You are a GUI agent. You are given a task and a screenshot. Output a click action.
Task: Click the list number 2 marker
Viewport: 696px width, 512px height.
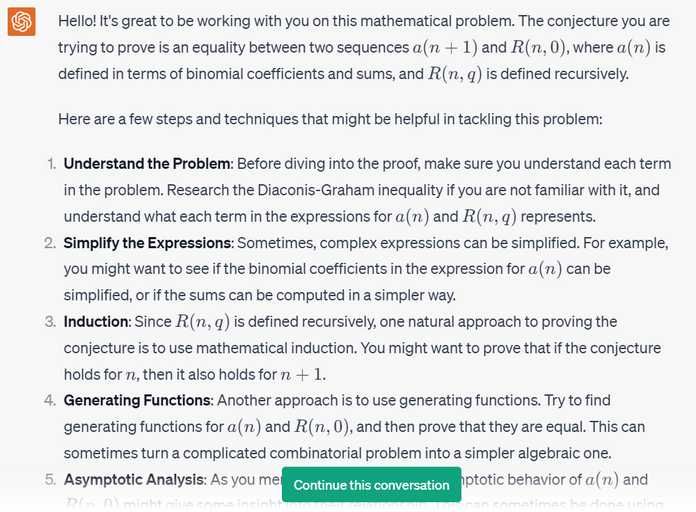click(50, 243)
